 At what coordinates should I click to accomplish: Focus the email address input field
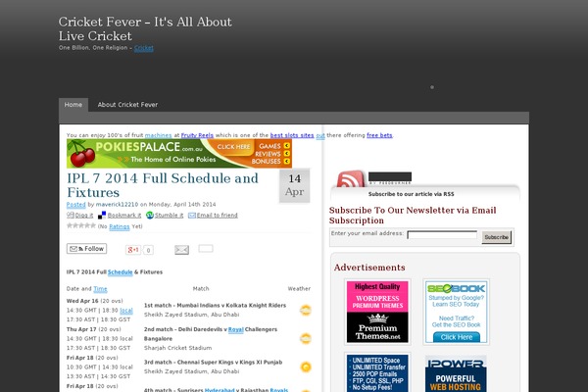(442, 235)
